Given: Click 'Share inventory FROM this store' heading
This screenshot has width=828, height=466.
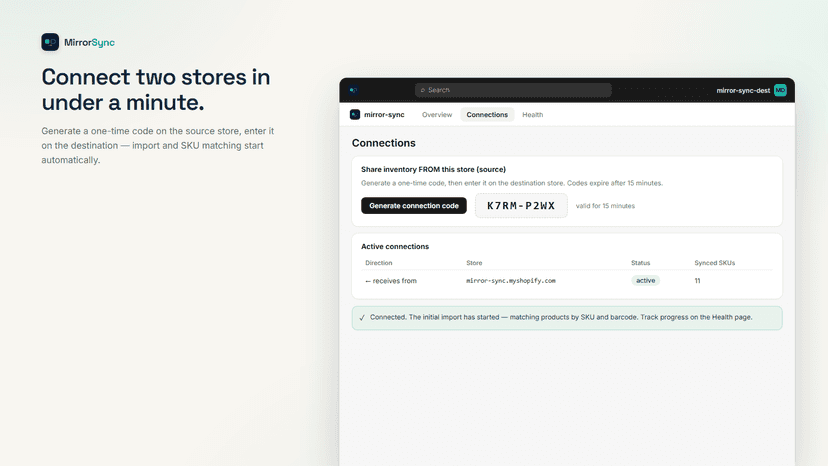Looking at the screenshot, I should pyautogui.click(x=434, y=170).
